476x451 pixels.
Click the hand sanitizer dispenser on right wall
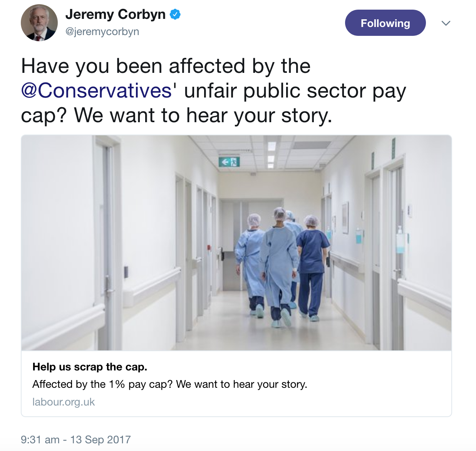click(x=400, y=239)
